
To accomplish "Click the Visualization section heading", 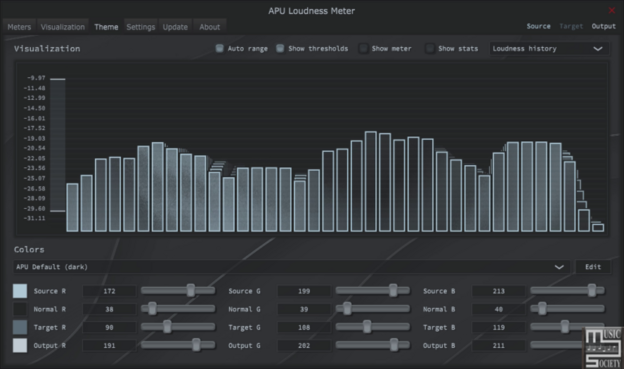I will pyautogui.click(x=47, y=49).
